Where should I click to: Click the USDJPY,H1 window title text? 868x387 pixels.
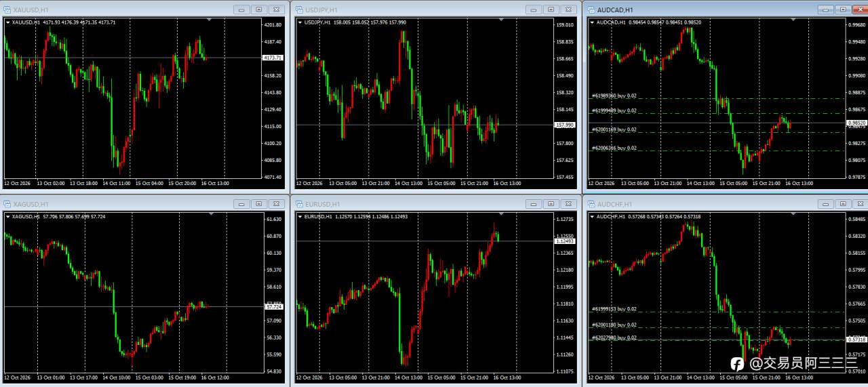[322, 9]
